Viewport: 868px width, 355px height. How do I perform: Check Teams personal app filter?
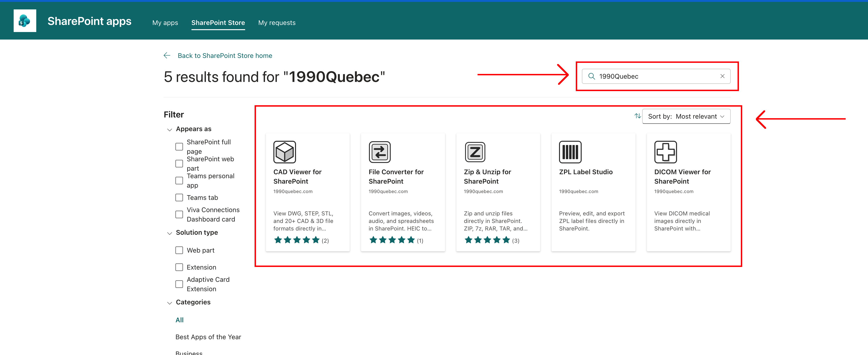(179, 181)
